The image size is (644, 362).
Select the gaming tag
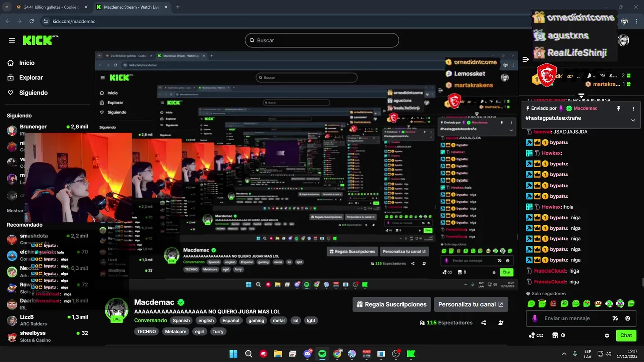click(x=256, y=320)
